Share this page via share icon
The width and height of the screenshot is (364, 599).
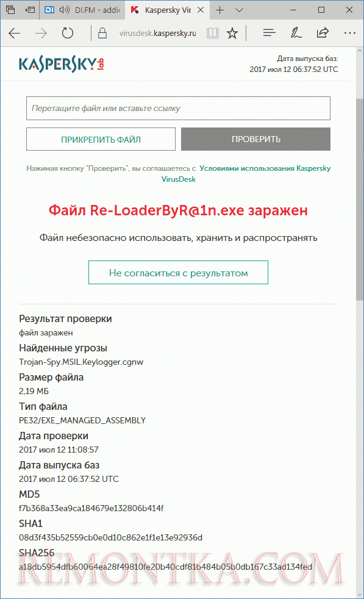[323, 33]
